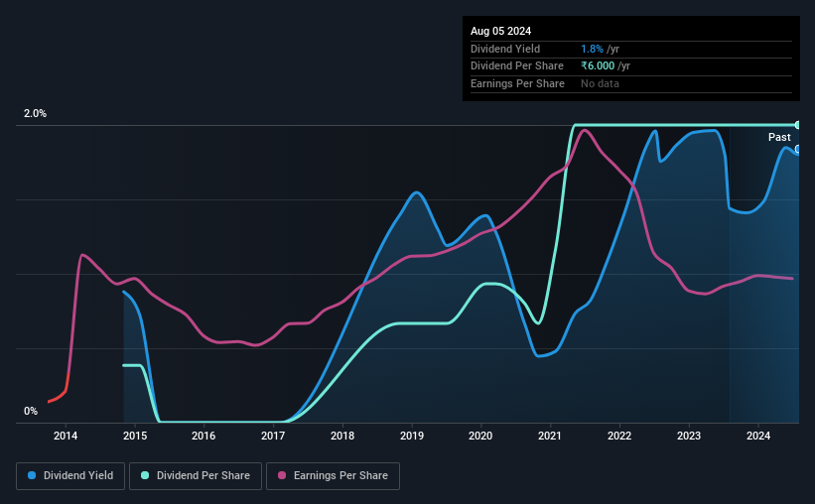Click the Dividend Per Share tooltip row label

[516, 66]
